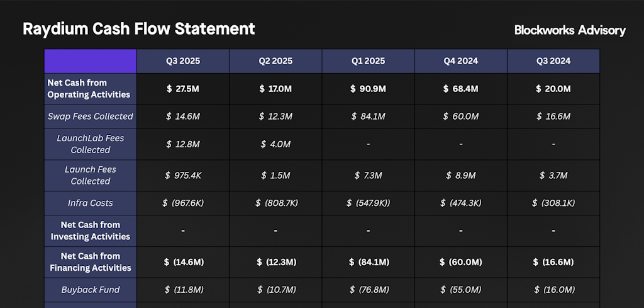This screenshot has height=308, width=644.
Task: Select the LaunchLab Fees Collected row label
Action: coord(91,144)
